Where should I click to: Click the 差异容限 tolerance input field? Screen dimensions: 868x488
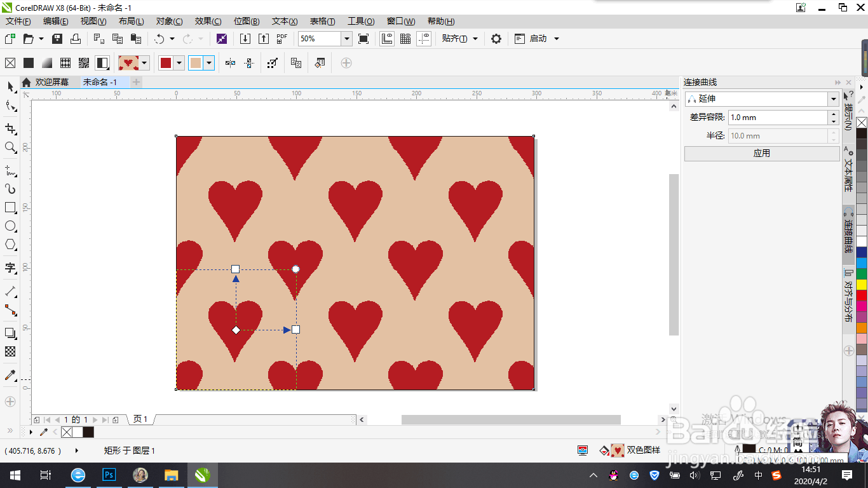778,118
